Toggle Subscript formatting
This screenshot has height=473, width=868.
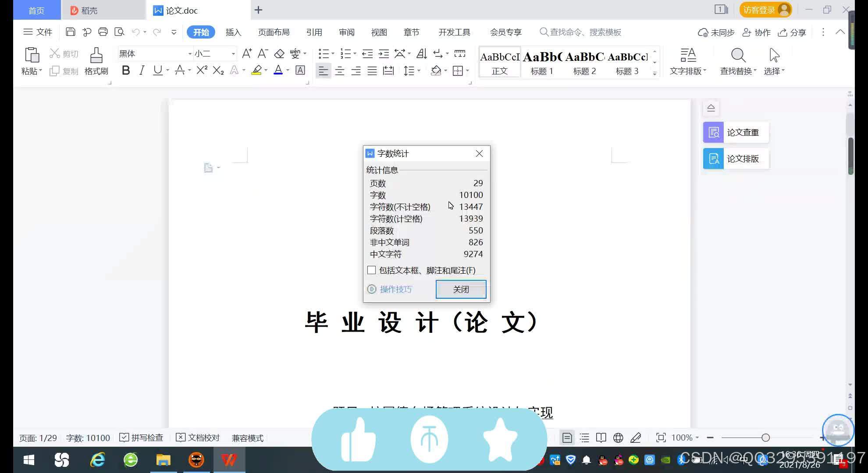[218, 71]
